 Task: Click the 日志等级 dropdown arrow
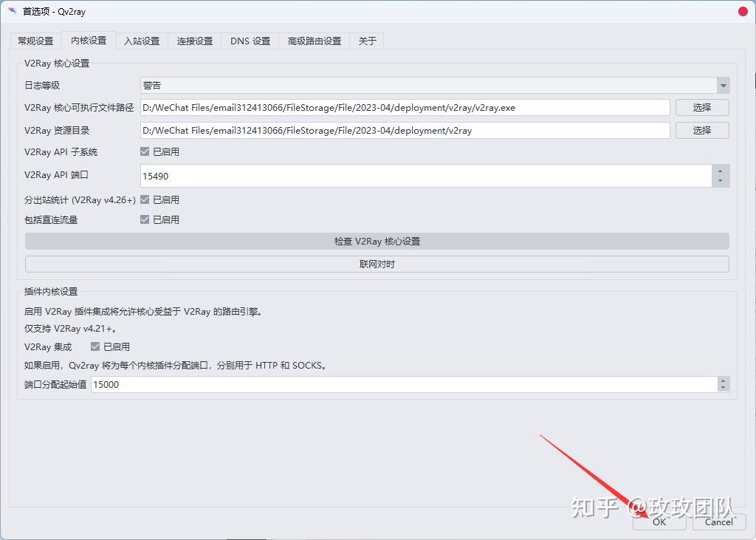[724, 86]
